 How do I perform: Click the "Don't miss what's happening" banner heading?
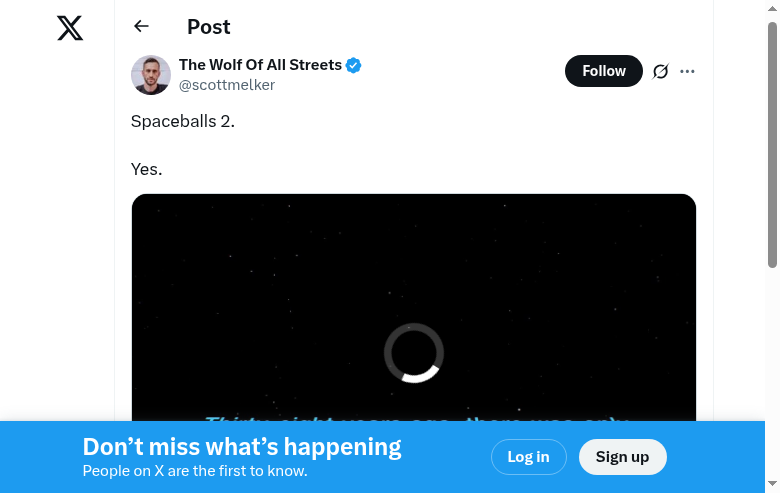coord(242,447)
